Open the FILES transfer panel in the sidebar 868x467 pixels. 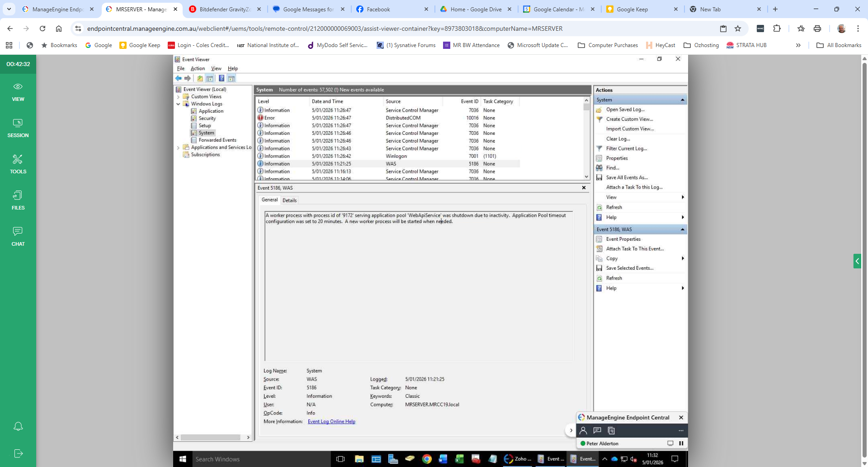pos(18,200)
